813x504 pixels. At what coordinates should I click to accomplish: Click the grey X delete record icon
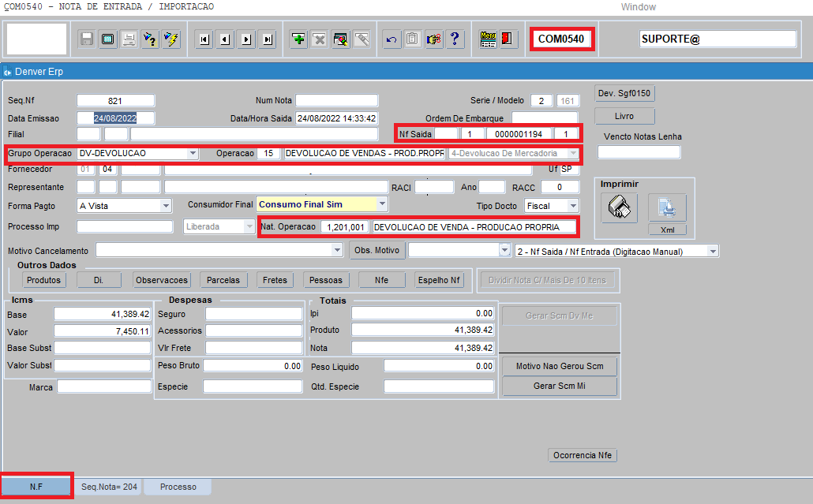pyautogui.click(x=320, y=39)
